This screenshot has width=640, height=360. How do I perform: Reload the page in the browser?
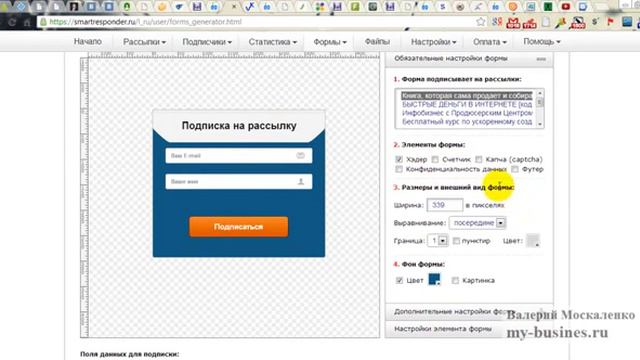point(11,22)
